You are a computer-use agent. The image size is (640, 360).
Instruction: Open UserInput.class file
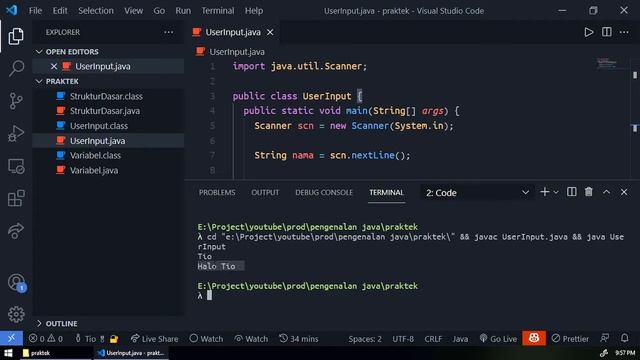[108, 126]
